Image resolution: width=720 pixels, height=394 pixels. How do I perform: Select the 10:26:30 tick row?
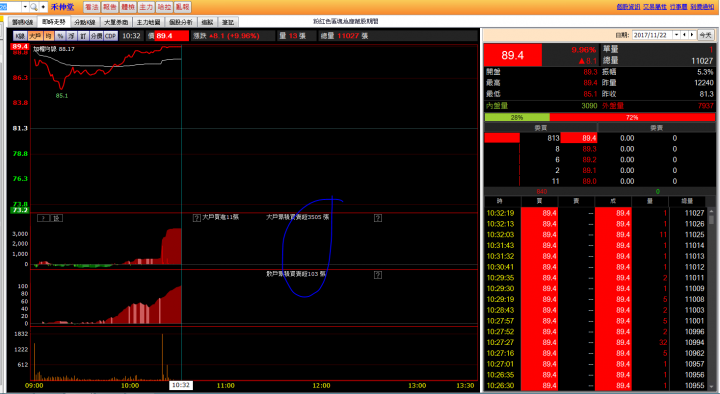point(595,386)
